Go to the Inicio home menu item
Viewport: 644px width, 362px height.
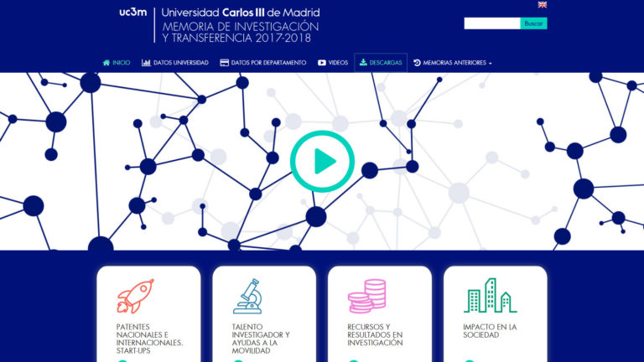coord(117,63)
